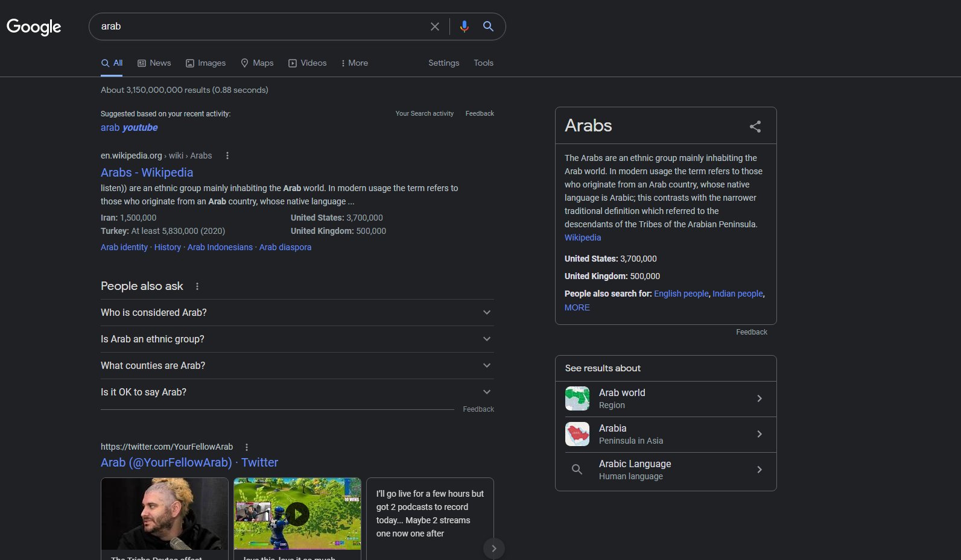
Task: Switch to the Images tab
Action: pyautogui.click(x=206, y=63)
